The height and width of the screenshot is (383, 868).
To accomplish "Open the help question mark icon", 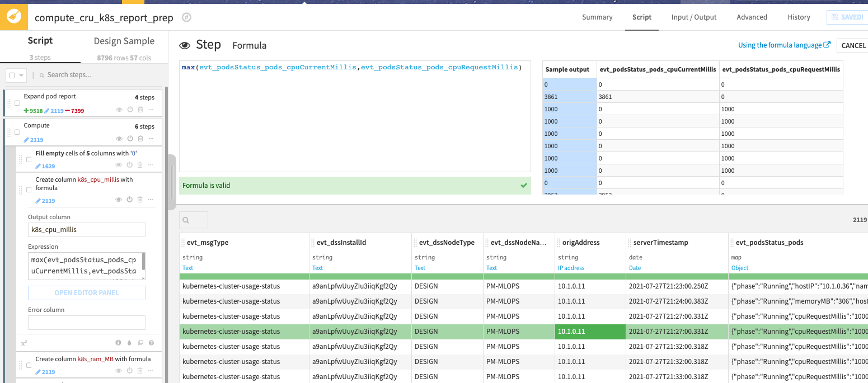I will click(151, 343).
